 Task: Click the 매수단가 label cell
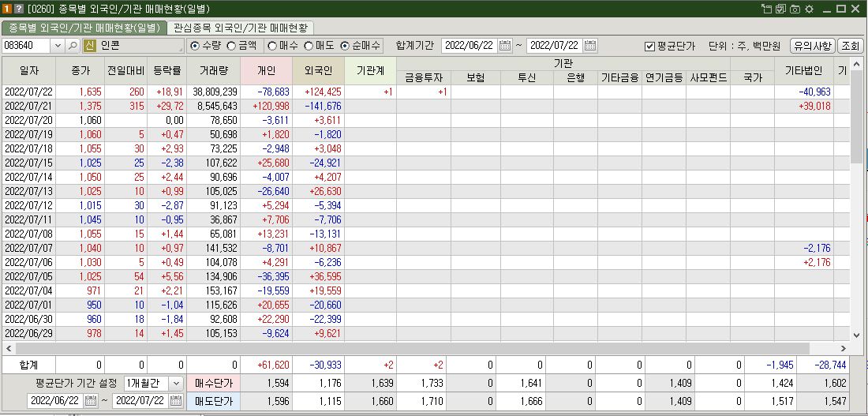[213, 383]
